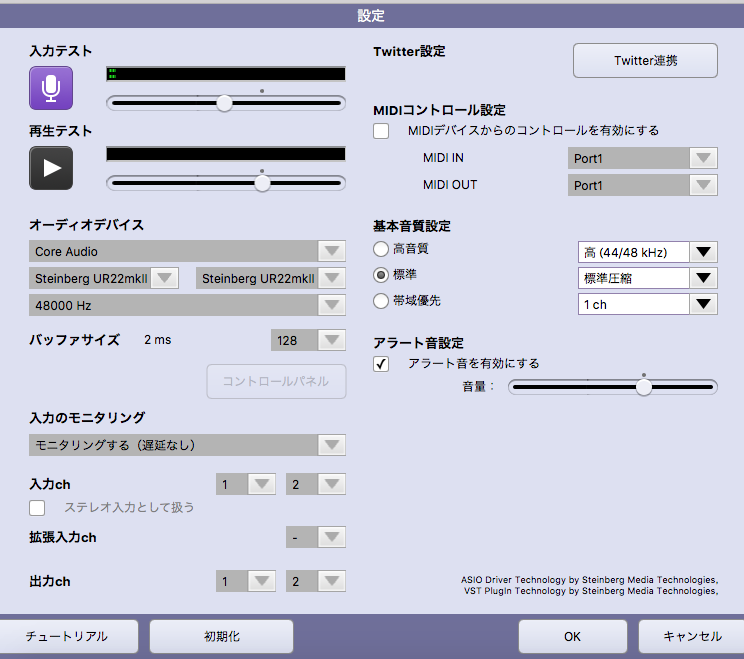
Task: Click the 初期化 reset button
Action: [221, 636]
